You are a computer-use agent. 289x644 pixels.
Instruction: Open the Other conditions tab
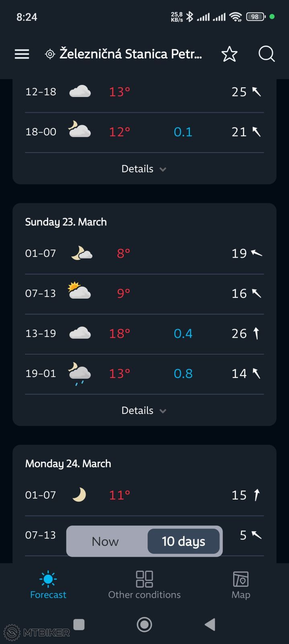click(x=144, y=594)
